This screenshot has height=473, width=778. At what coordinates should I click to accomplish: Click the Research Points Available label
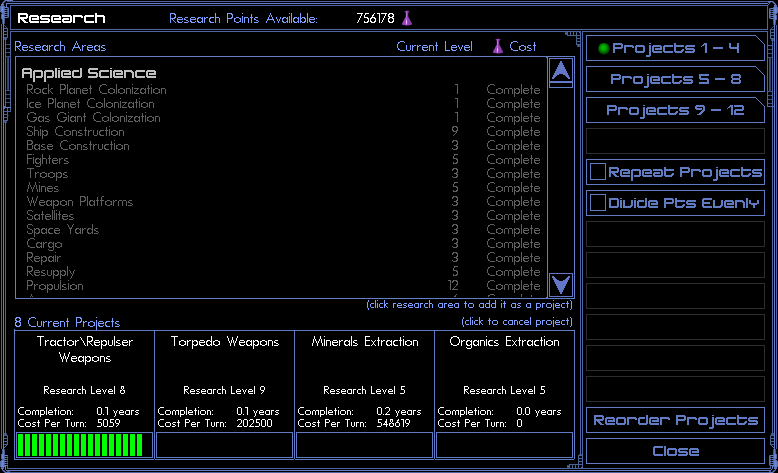tap(243, 18)
